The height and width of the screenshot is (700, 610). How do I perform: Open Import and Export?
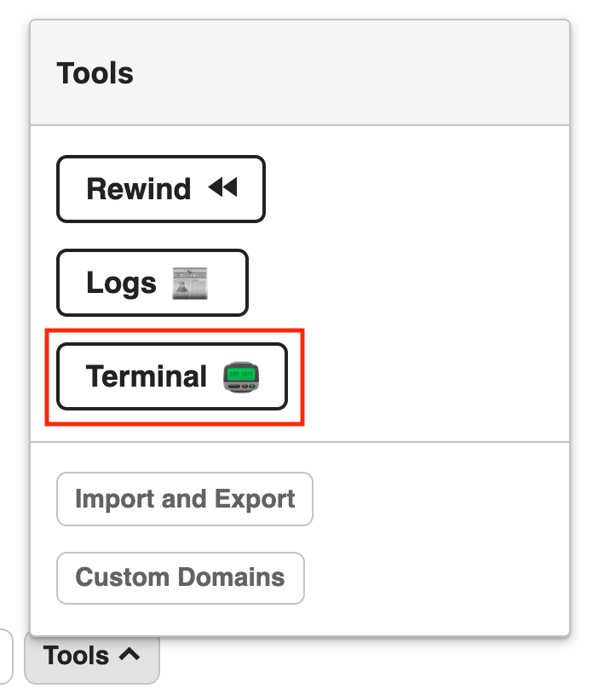point(184,499)
